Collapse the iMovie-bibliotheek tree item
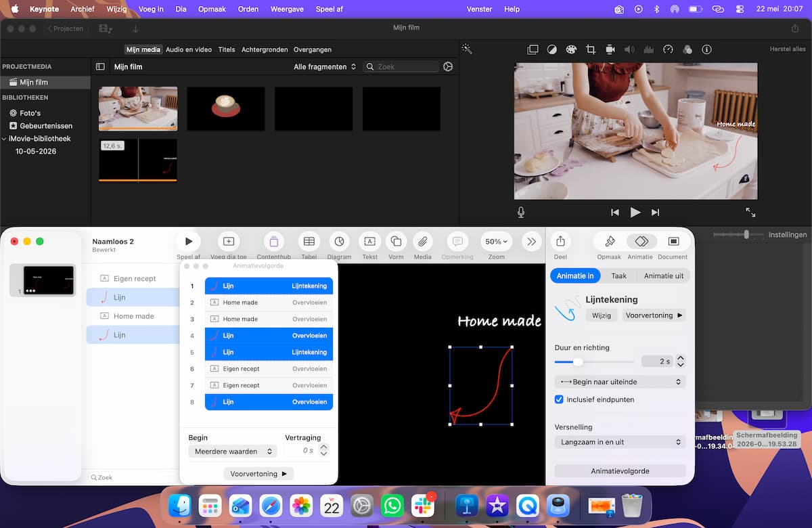 (4, 139)
